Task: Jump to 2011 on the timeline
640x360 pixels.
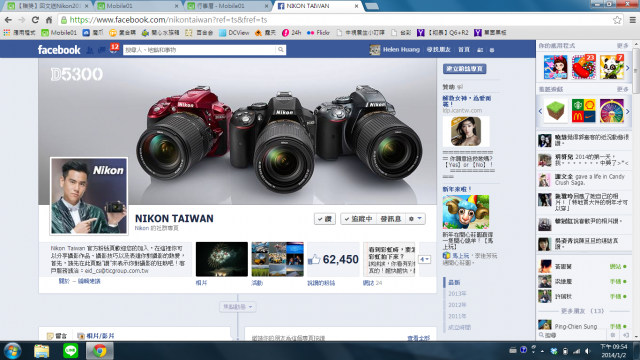Action: [457, 316]
